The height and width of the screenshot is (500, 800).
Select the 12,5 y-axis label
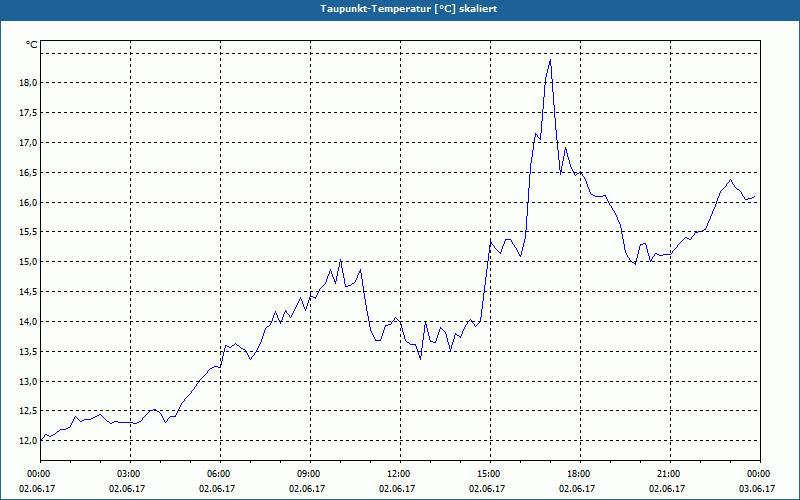29,411
